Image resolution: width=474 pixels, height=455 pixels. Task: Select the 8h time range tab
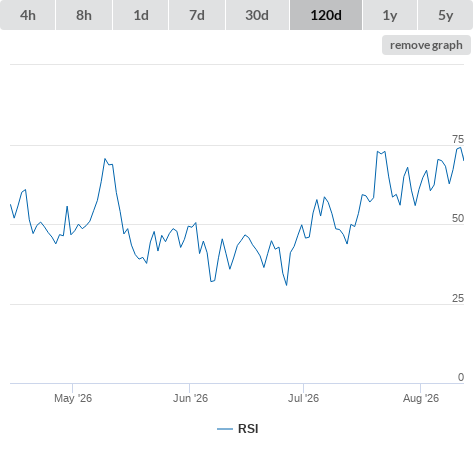pos(84,15)
